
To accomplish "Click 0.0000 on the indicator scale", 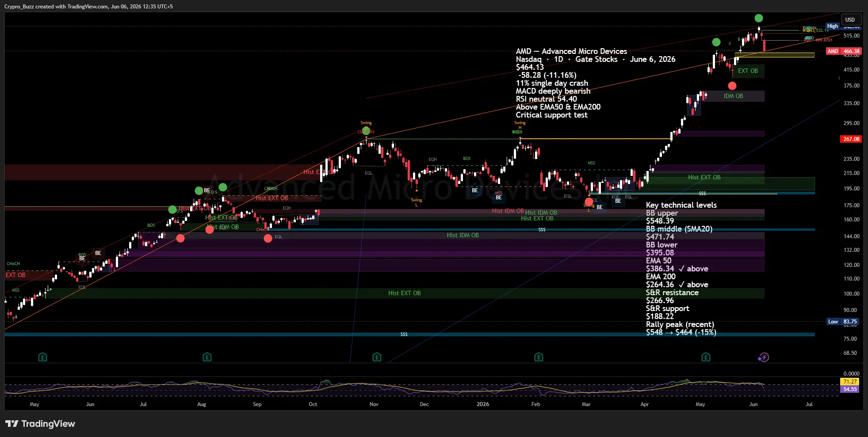I will tap(851, 374).
